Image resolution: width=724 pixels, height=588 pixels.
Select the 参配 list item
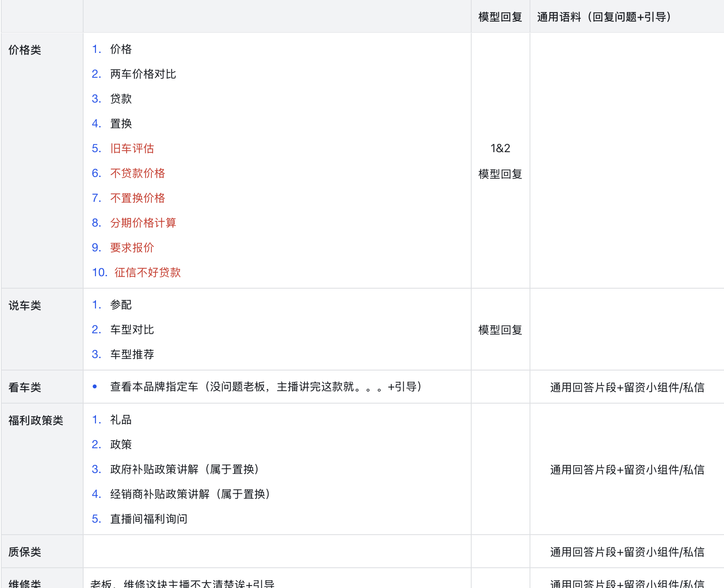click(121, 305)
